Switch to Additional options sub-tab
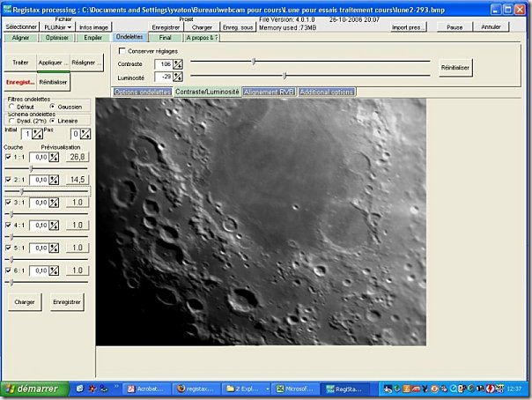532x400 pixels. 327,92
